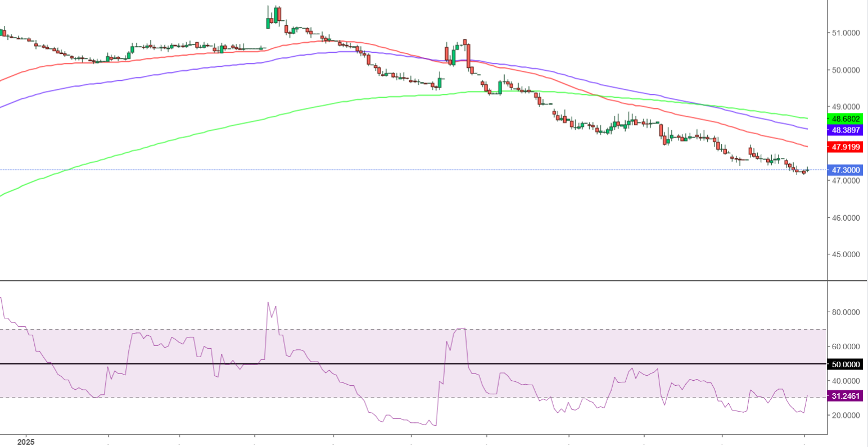Click the 60.0000 RSI axis label
868x447 pixels.
tap(846, 346)
